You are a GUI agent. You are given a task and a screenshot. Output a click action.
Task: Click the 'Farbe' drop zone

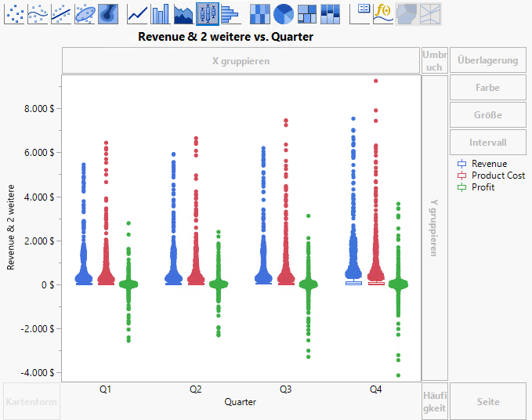(x=487, y=88)
